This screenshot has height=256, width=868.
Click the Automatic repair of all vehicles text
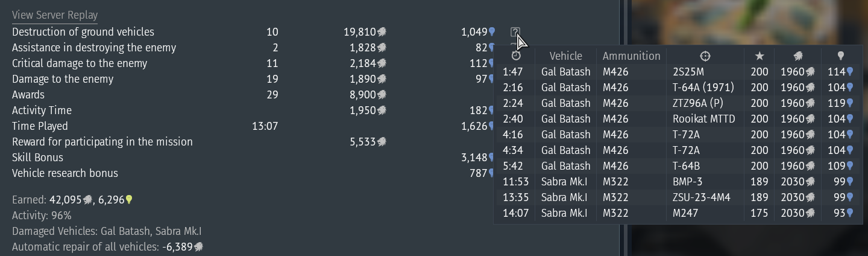[86, 247]
